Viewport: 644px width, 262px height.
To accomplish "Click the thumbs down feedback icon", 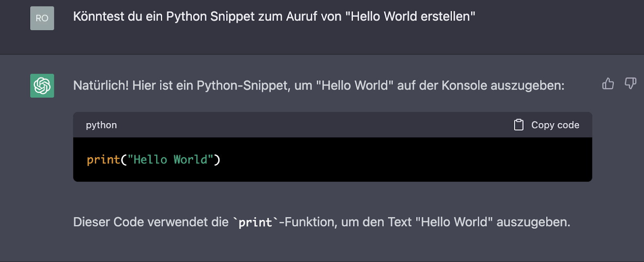I will click(630, 84).
